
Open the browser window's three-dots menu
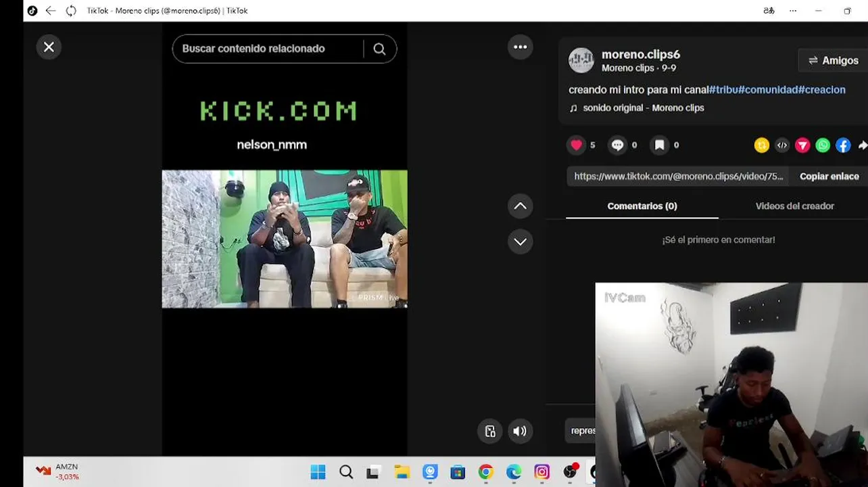(x=793, y=11)
